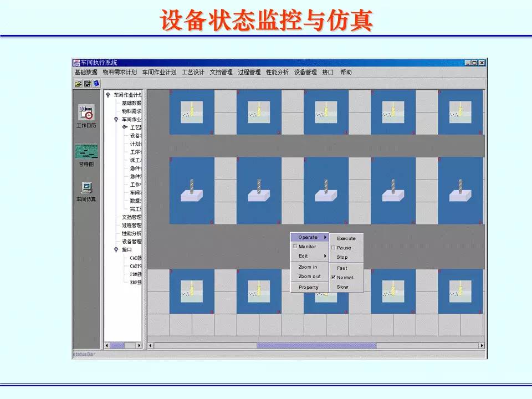532x399 pixels.
Task: Click the blue book toolbar icon
Action: (96, 84)
